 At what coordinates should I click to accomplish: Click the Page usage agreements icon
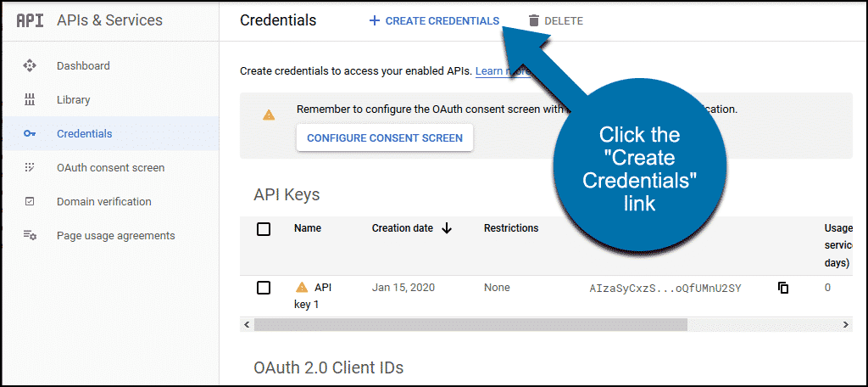pyautogui.click(x=30, y=236)
